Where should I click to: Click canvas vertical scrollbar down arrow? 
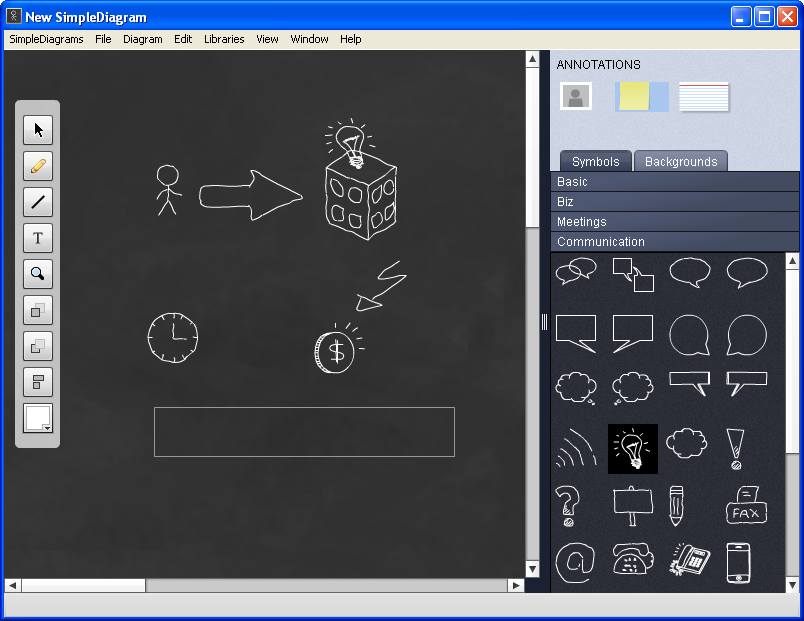pyautogui.click(x=532, y=569)
